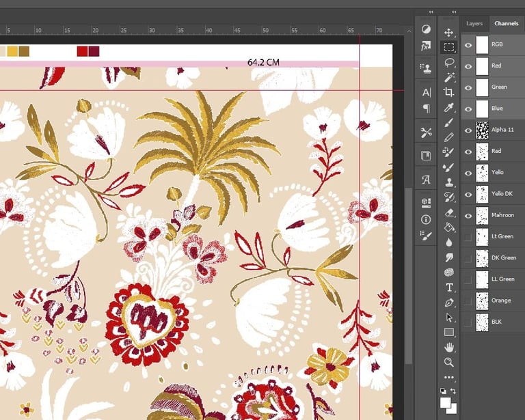The width and height of the screenshot is (525, 420).
Task: Hide the Yello channel eye
Action: (x=468, y=173)
